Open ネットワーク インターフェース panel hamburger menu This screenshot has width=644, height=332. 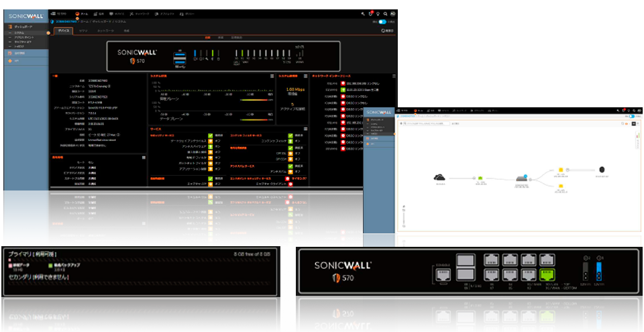394,76
